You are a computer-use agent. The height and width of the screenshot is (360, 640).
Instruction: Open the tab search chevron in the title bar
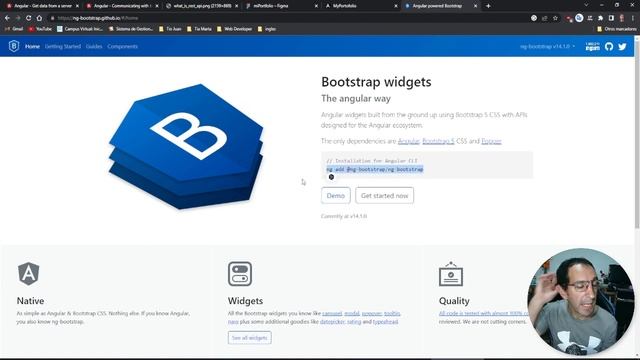(586, 5)
